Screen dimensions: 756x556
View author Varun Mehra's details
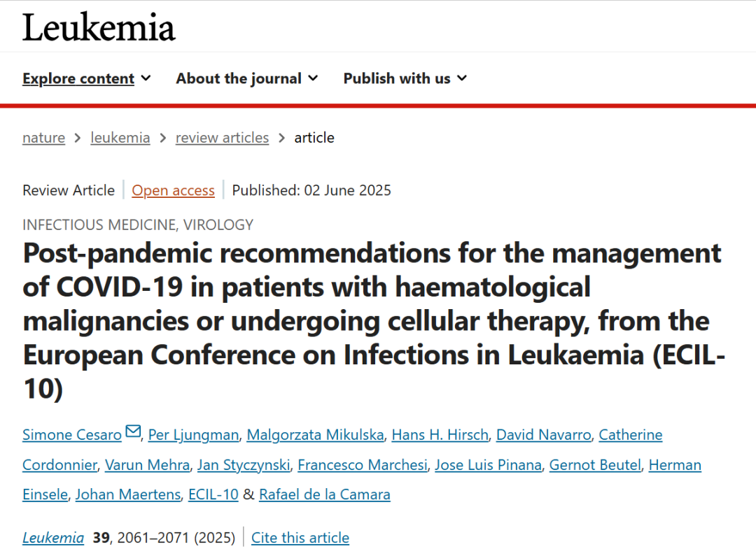click(x=148, y=465)
